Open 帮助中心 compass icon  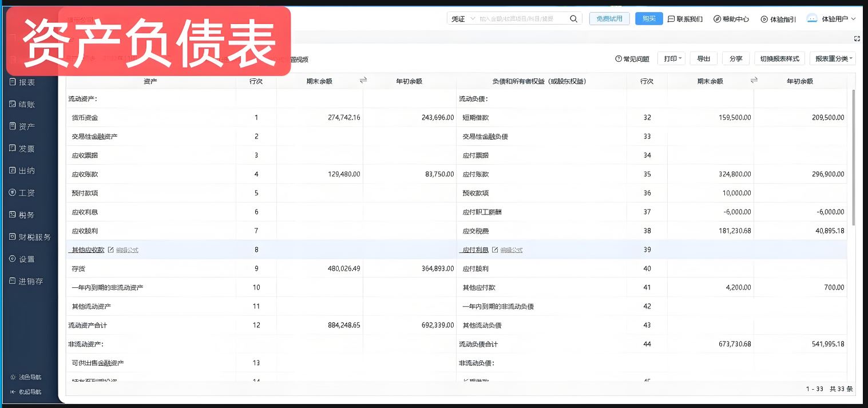tap(717, 19)
